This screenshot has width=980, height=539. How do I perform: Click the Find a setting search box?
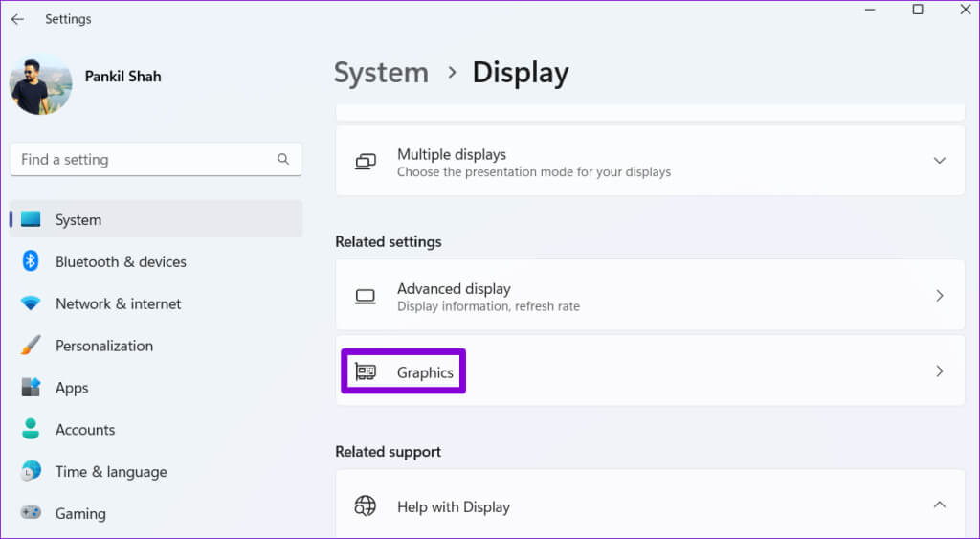(144, 160)
